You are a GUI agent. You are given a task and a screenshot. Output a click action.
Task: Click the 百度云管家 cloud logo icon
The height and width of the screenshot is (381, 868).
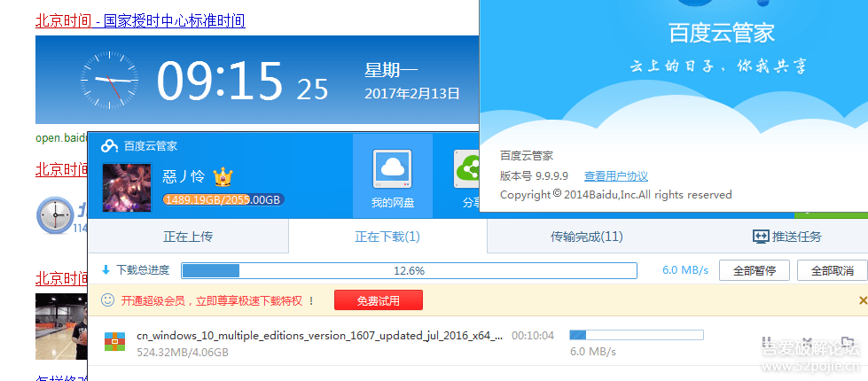pyautogui.click(x=109, y=146)
